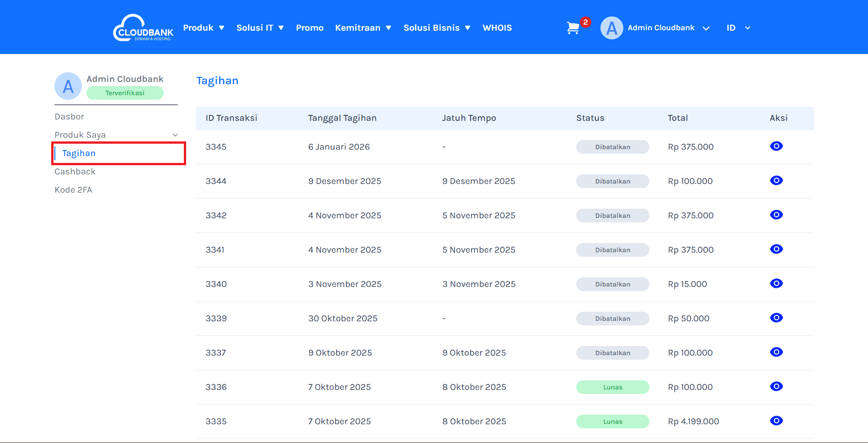The width and height of the screenshot is (868, 443).
Task: Open the WHOIS menu item
Action: tap(497, 28)
